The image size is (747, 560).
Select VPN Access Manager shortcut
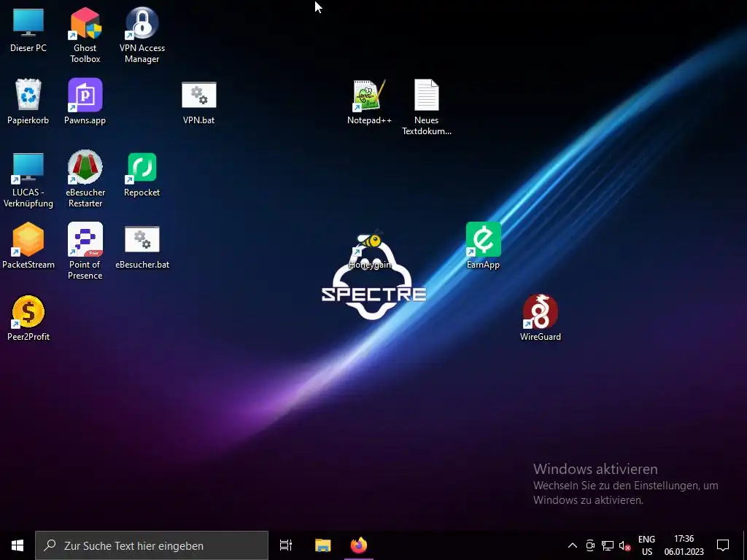pyautogui.click(x=142, y=35)
